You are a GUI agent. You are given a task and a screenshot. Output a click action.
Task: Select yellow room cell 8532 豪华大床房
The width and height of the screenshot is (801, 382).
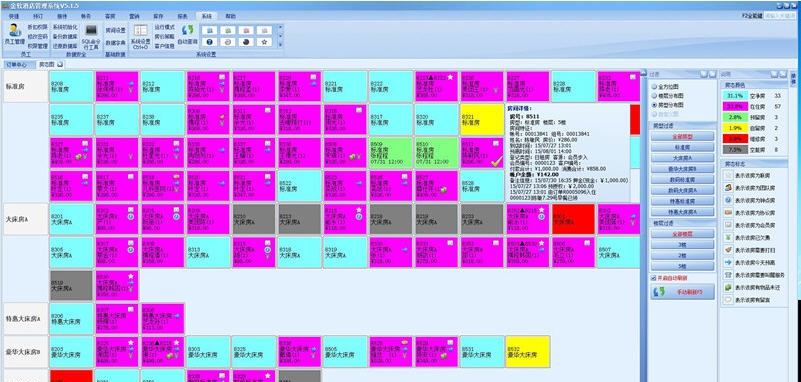coord(528,351)
